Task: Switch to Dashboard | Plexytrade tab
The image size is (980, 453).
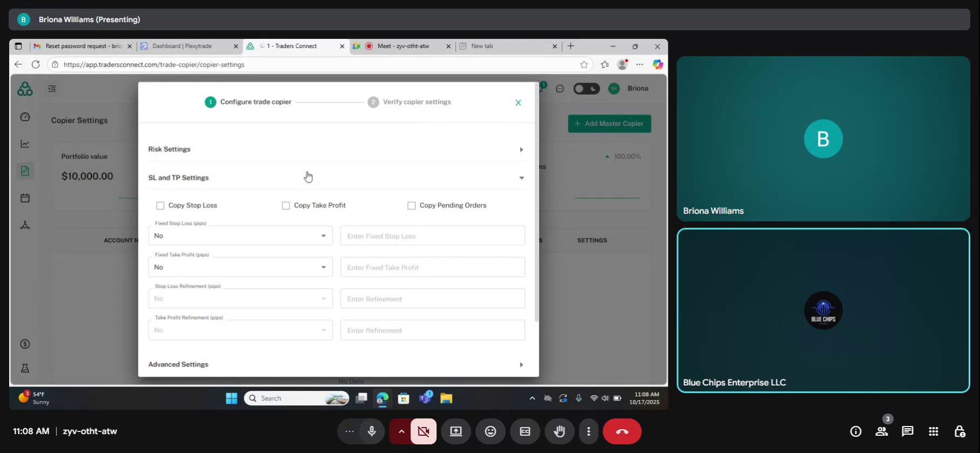Action: [x=189, y=46]
